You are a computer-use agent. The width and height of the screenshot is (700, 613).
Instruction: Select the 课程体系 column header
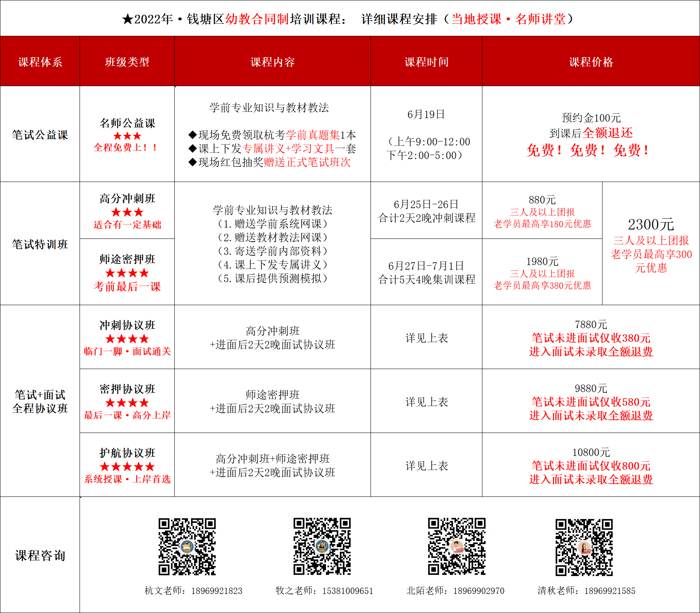tap(40, 62)
